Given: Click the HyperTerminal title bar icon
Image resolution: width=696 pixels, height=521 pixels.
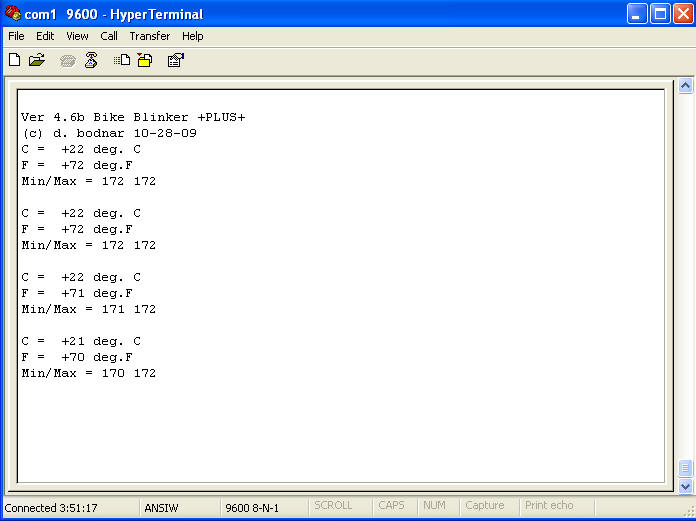Looking at the screenshot, I should (x=13, y=14).
